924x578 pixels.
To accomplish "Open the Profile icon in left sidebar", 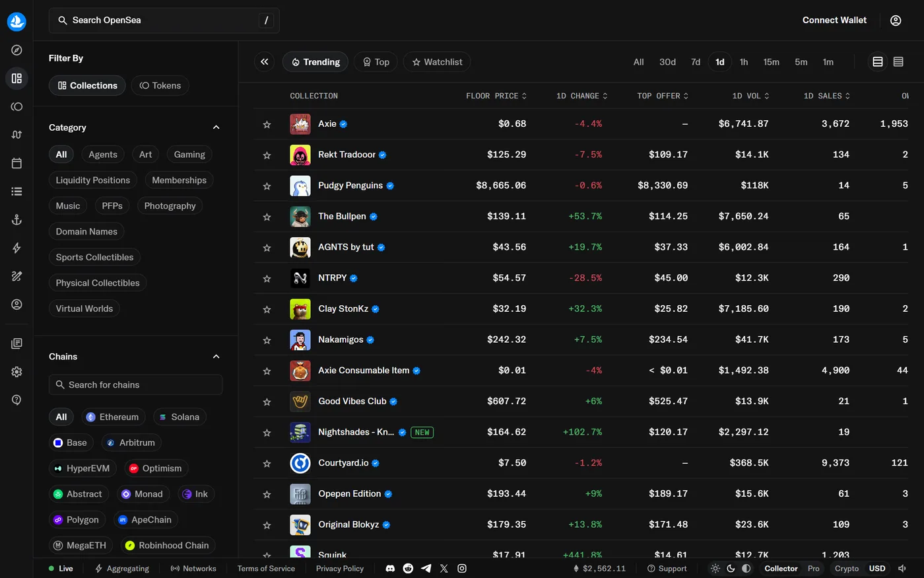I will [16, 305].
